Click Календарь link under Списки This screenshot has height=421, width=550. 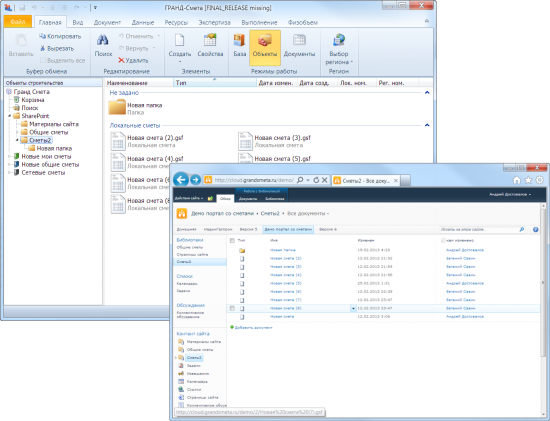(187, 283)
